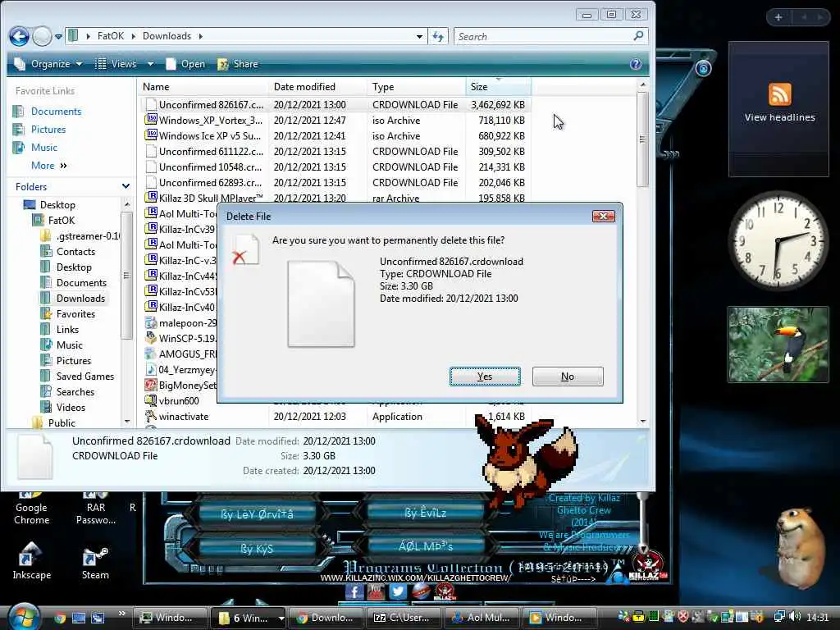Click the sidebar clock gadget
The width and height of the screenshot is (840, 630).
(x=778, y=241)
